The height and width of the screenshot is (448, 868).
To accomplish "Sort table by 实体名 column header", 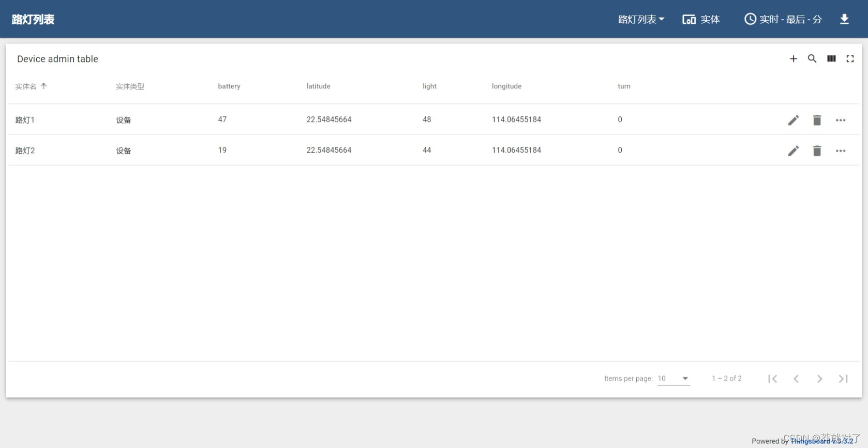I will 26,86.
